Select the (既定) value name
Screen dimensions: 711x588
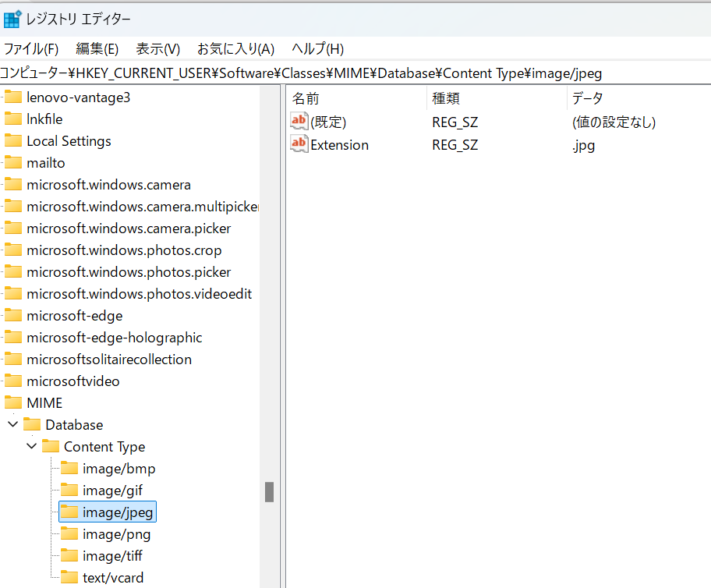pyautogui.click(x=328, y=122)
